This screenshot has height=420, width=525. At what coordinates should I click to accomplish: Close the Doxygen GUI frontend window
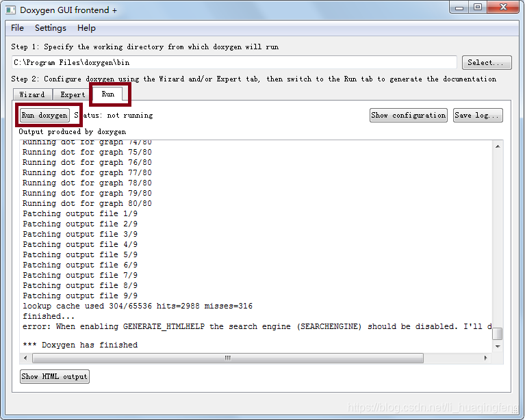click(x=503, y=8)
